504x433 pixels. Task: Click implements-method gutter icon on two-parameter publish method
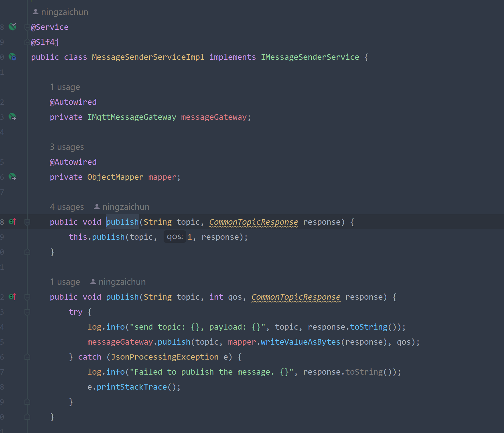tap(12, 222)
